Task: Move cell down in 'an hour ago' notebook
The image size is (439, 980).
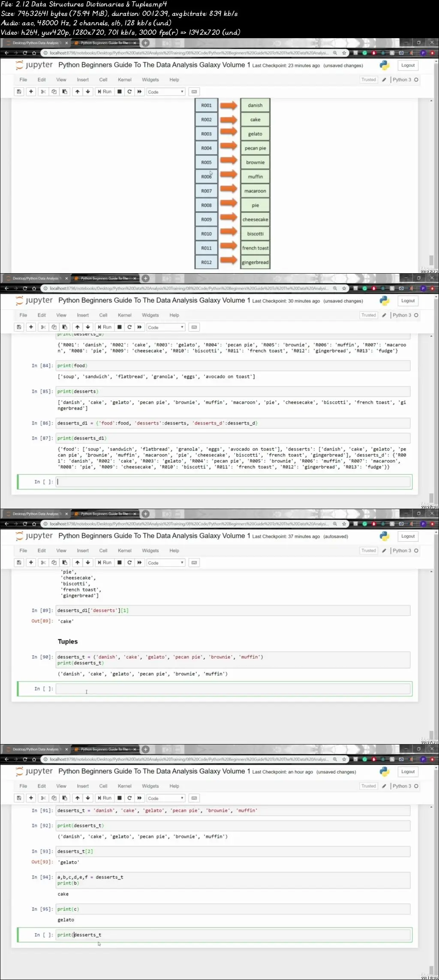Action: 88,798
